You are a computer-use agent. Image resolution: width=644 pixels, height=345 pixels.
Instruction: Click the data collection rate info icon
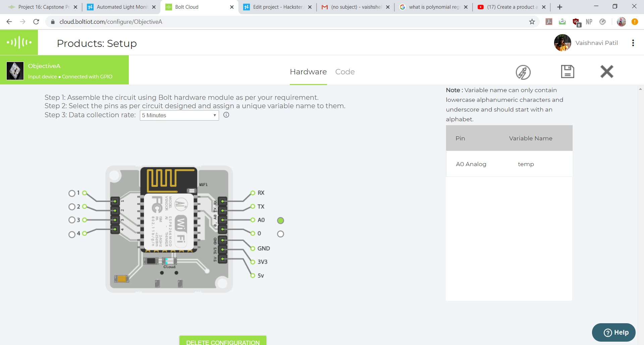(226, 115)
